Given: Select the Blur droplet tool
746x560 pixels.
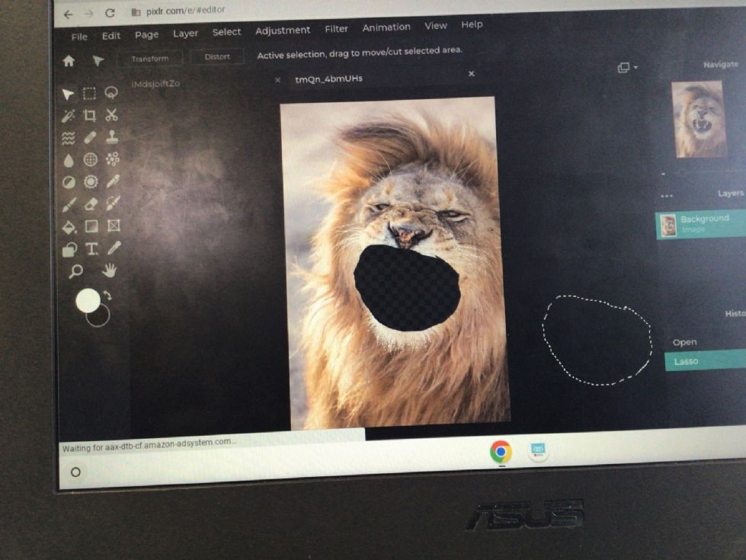Looking at the screenshot, I should [69, 161].
